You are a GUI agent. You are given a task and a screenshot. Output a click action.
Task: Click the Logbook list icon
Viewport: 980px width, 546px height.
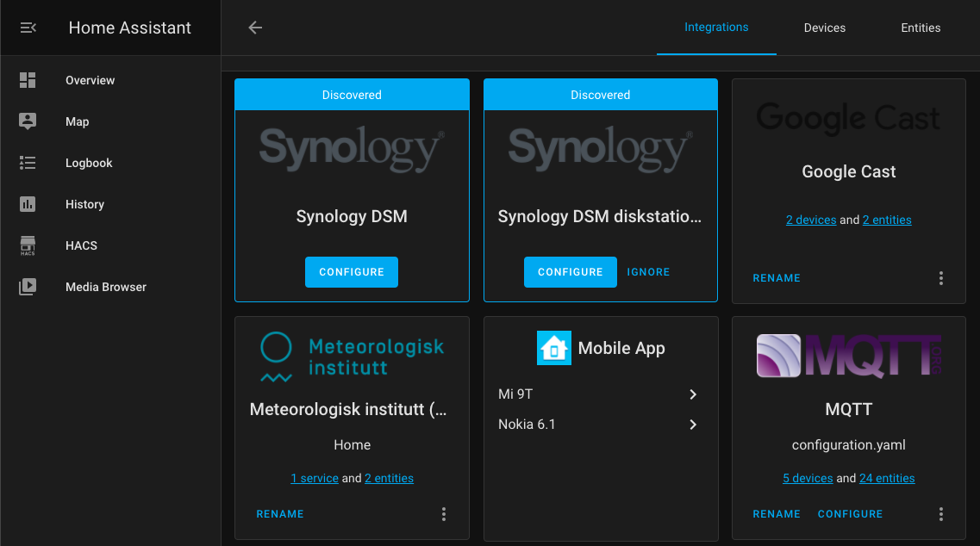28,163
